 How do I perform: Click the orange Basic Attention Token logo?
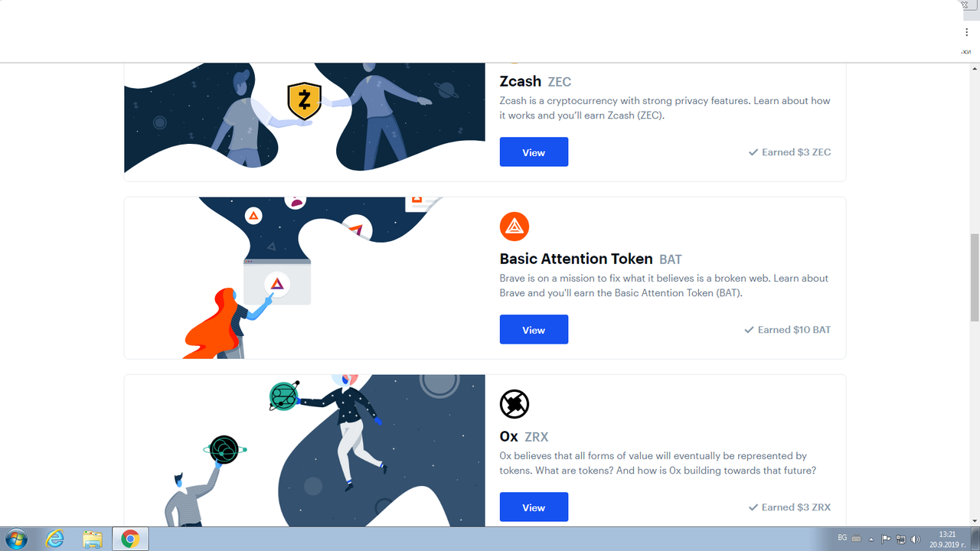tap(514, 227)
